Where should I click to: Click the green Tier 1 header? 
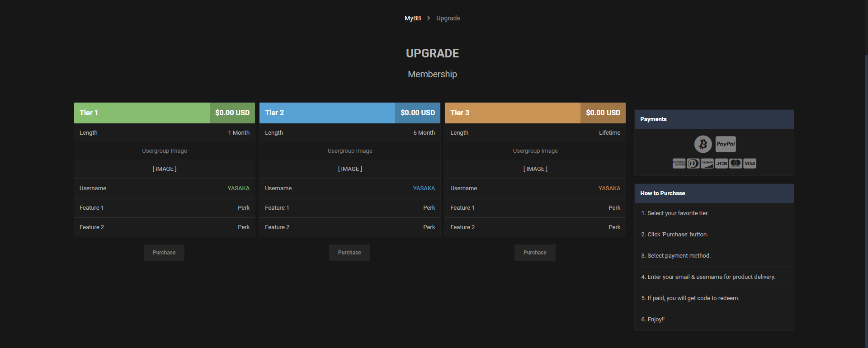142,113
